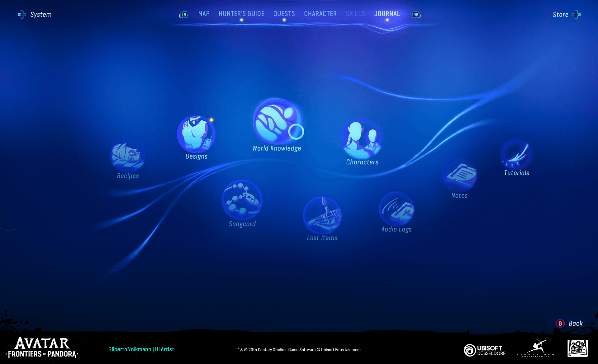This screenshot has width=598, height=364.
Task: Open the Recipes journal icon
Action: tap(128, 156)
